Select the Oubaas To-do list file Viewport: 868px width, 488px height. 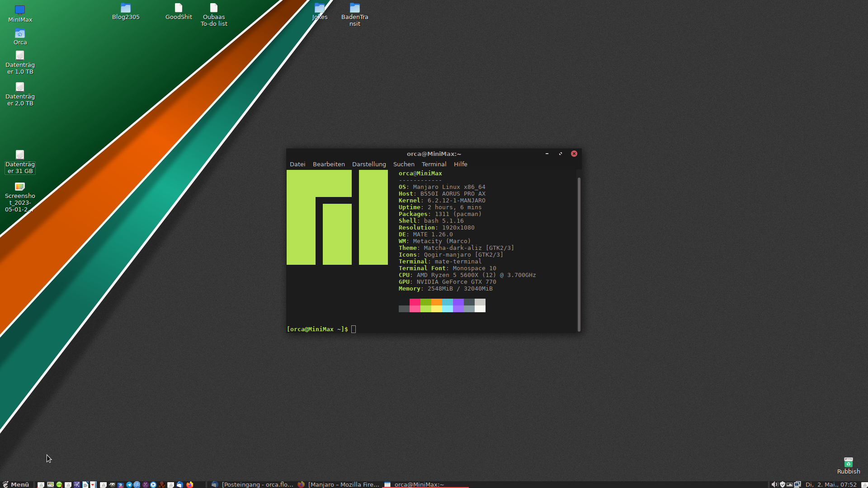[214, 14]
